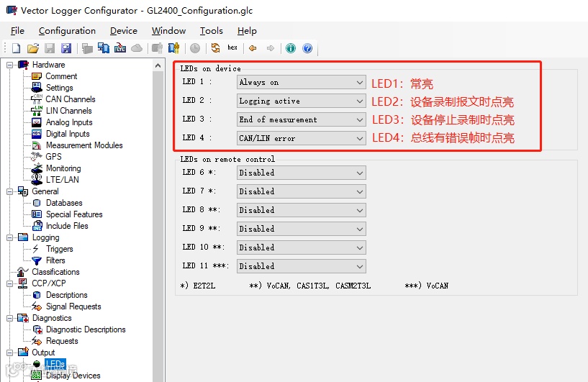The width and height of the screenshot is (588, 382).
Task: Select Special Features in the tree
Action: (74, 214)
